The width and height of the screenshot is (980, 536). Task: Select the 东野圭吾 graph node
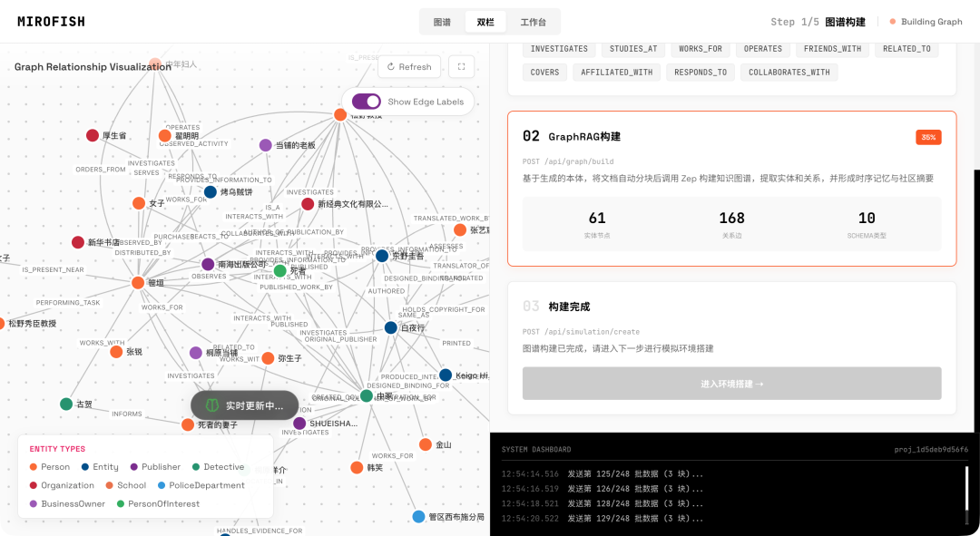pyautogui.click(x=382, y=256)
